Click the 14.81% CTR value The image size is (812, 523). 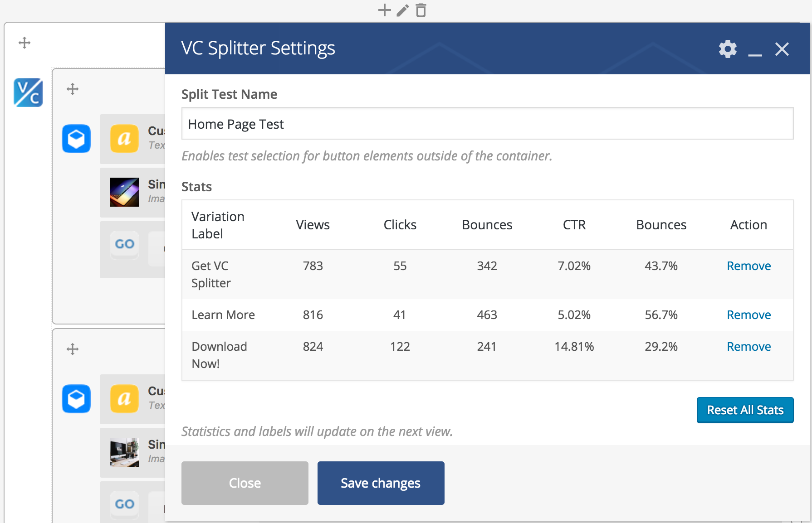pyautogui.click(x=574, y=347)
